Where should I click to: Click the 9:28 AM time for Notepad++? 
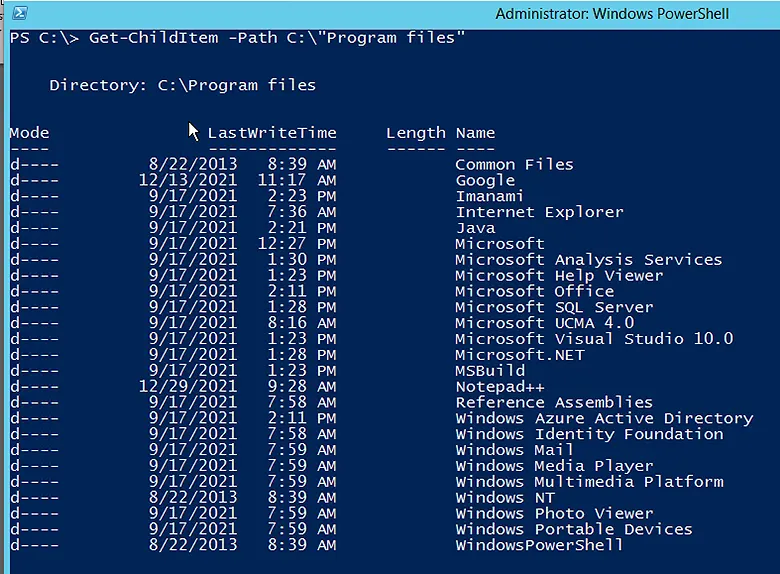pyautogui.click(x=302, y=386)
